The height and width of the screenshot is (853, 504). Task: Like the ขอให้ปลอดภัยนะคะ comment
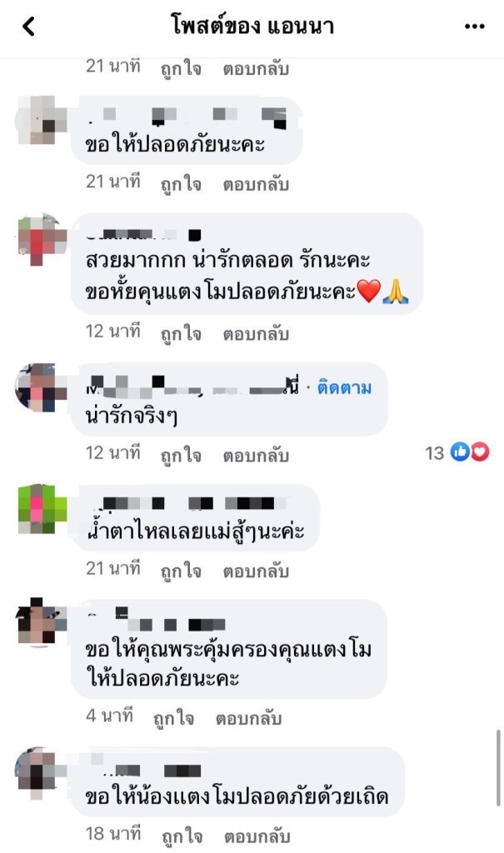181,185
